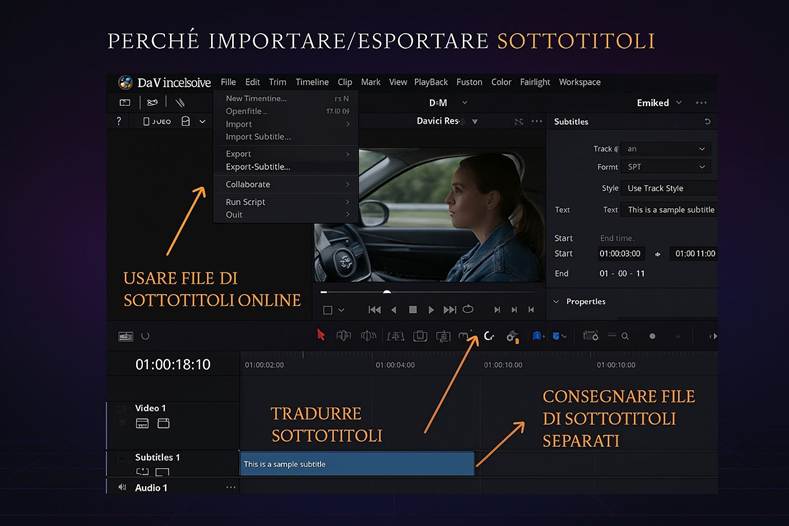The width and height of the screenshot is (789, 526).
Task: Expand the chevron next to the database icon
Action: tap(202, 121)
